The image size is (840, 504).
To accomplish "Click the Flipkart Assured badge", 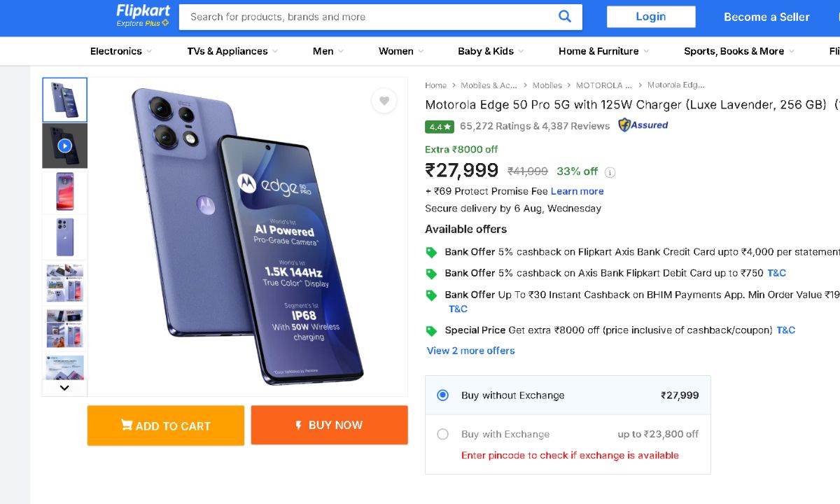I will (x=641, y=125).
